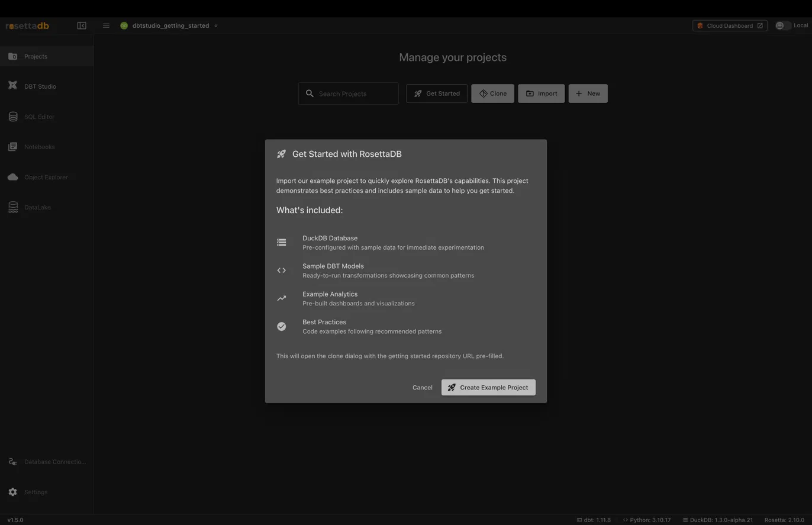Click the Sample DBT Models code icon
Image resolution: width=812 pixels, height=525 pixels.
pos(282,270)
